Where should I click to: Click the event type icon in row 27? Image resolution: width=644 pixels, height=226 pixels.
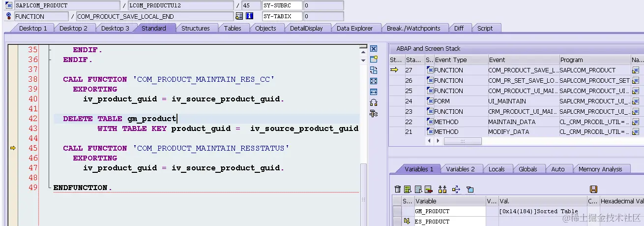tap(429, 70)
